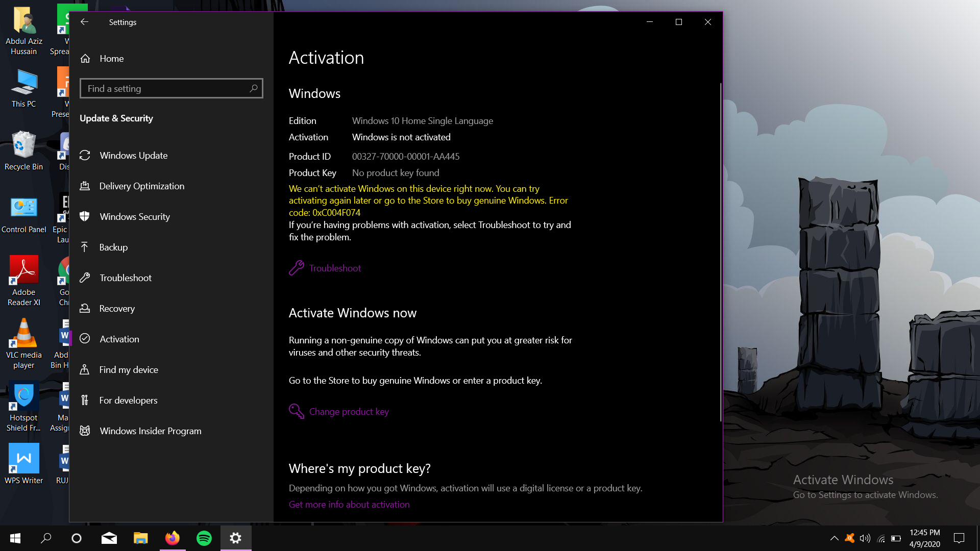Click the Settings gear taskbar icon
The width and height of the screenshot is (980, 551).
236,538
